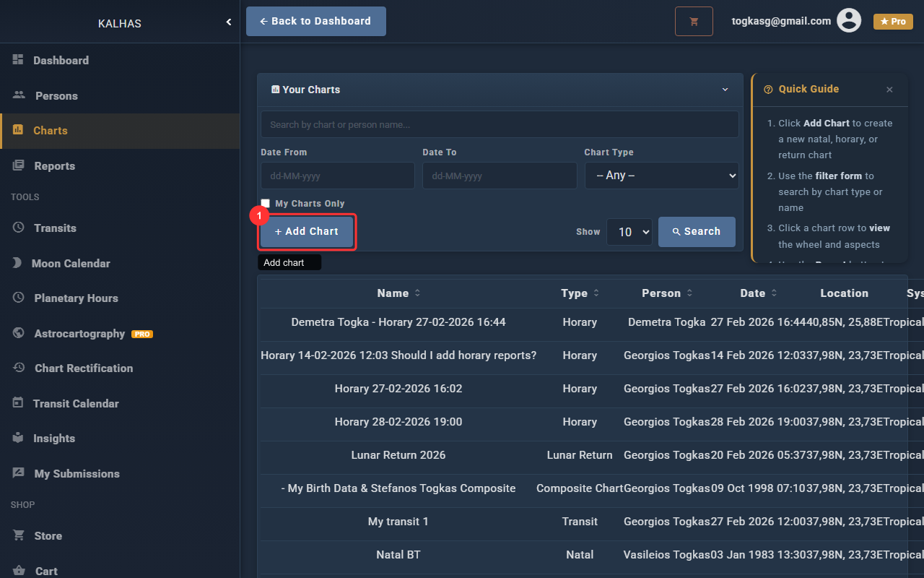Click the Astrocartography globe icon

(x=19, y=333)
